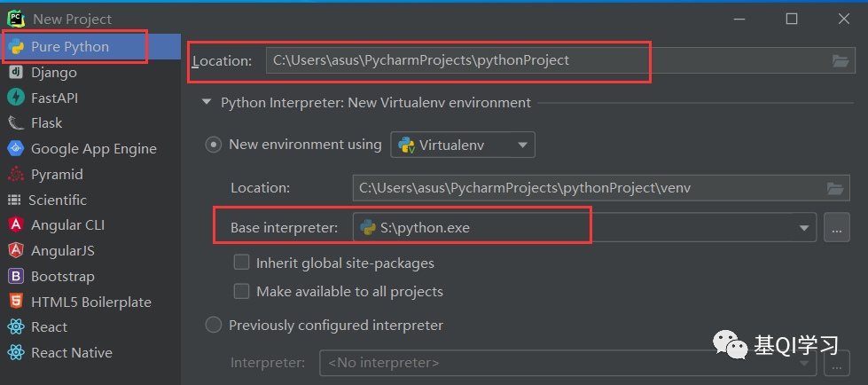Click the Bootstrap B icon
This screenshot has width=868, height=385.
pyautogui.click(x=16, y=276)
